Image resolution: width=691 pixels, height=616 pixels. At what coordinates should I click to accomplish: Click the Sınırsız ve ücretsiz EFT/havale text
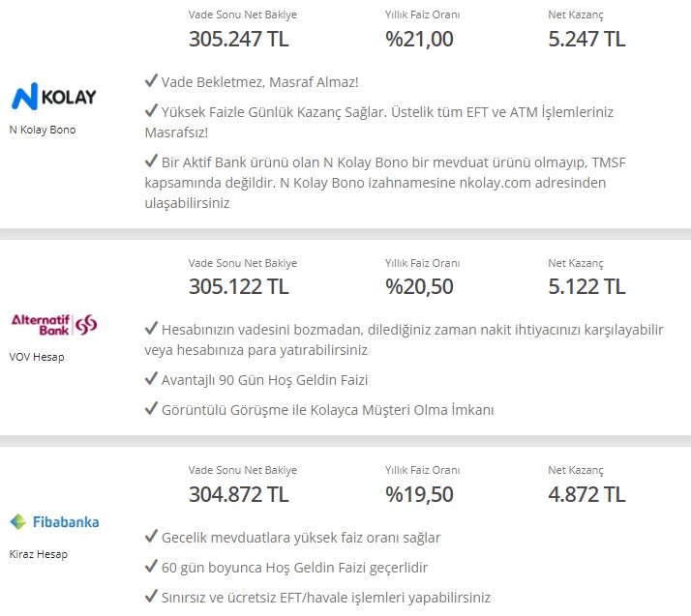pos(326,598)
